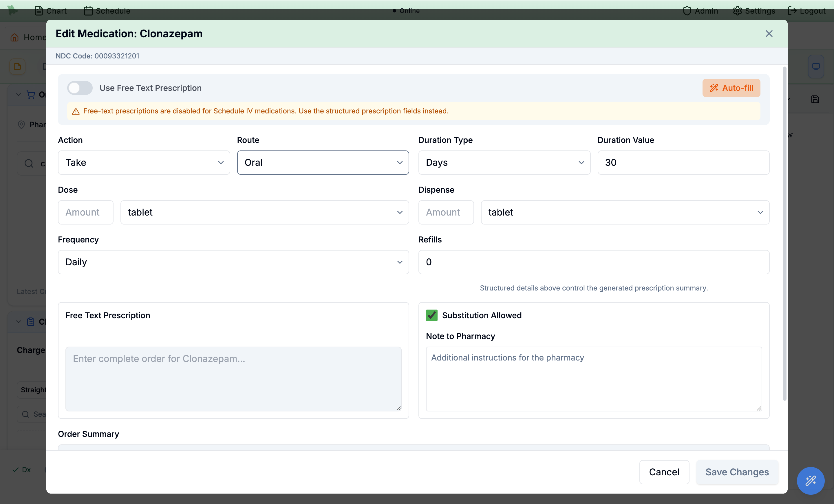Click the Logout icon

point(792,11)
